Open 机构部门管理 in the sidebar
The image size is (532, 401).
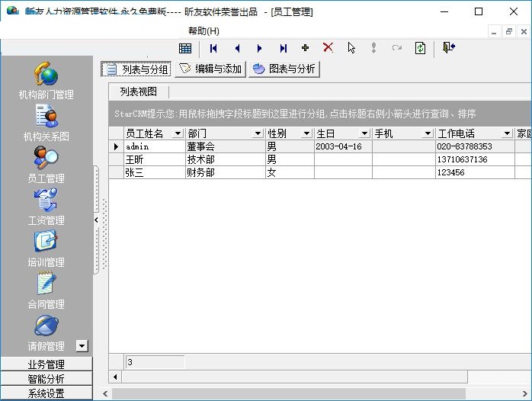click(x=46, y=81)
